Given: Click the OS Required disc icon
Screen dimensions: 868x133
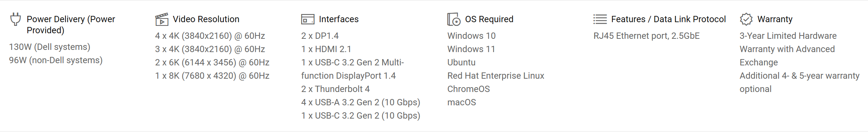Looking at the screenshot, I should tap(454, 19).
